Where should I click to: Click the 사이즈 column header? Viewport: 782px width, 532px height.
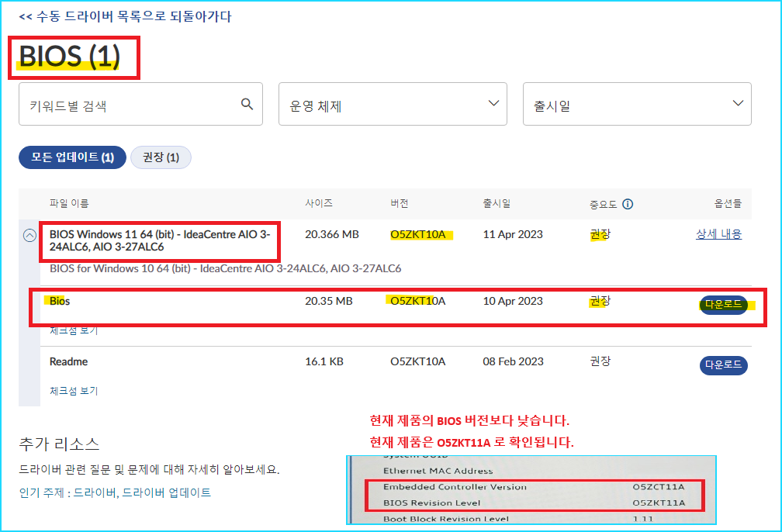click(x=319, y=203)
